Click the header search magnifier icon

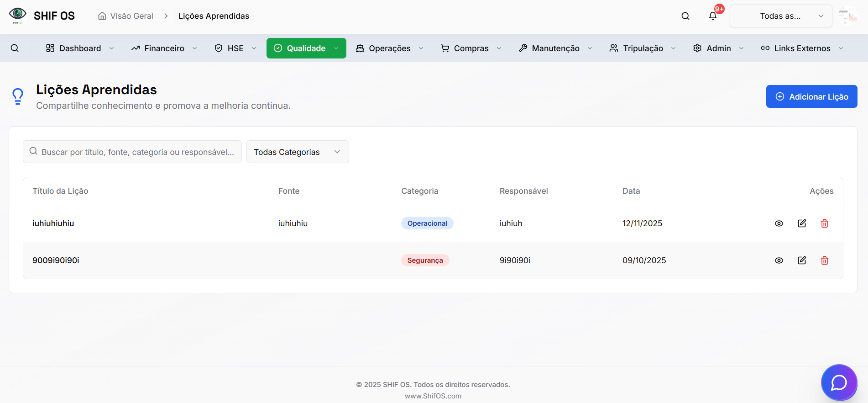pyautogui.click(x=685, y=16)
